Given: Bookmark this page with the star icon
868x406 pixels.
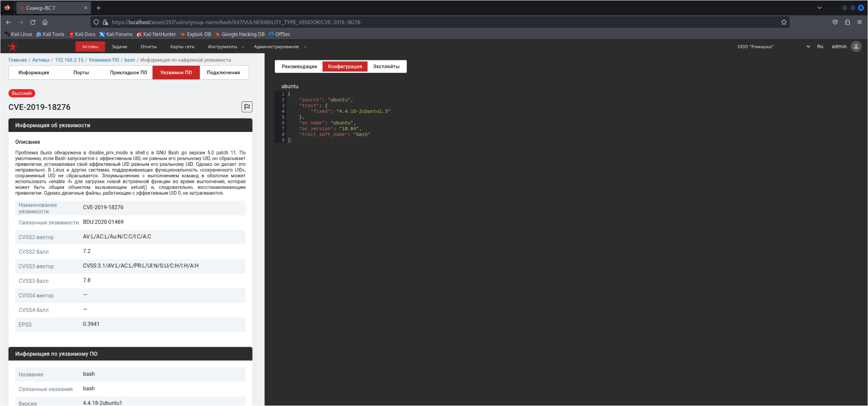Looking at the screenshot, I should point(784,22).
